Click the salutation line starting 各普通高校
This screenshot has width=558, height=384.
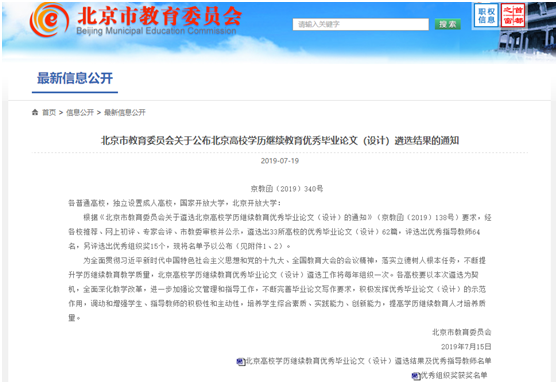(175, 203)
